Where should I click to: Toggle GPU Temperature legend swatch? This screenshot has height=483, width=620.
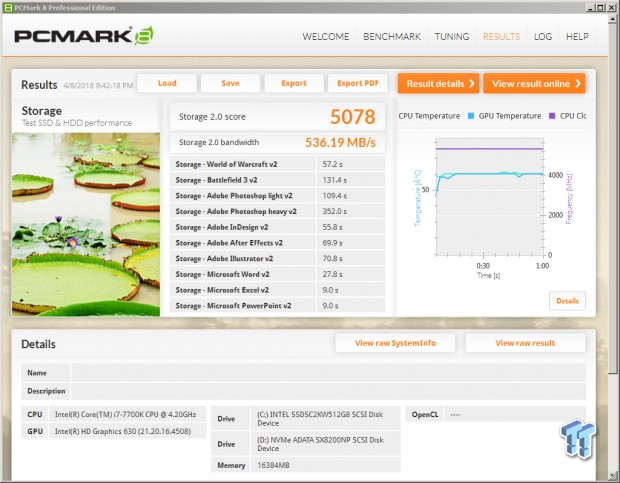[469, 116]
